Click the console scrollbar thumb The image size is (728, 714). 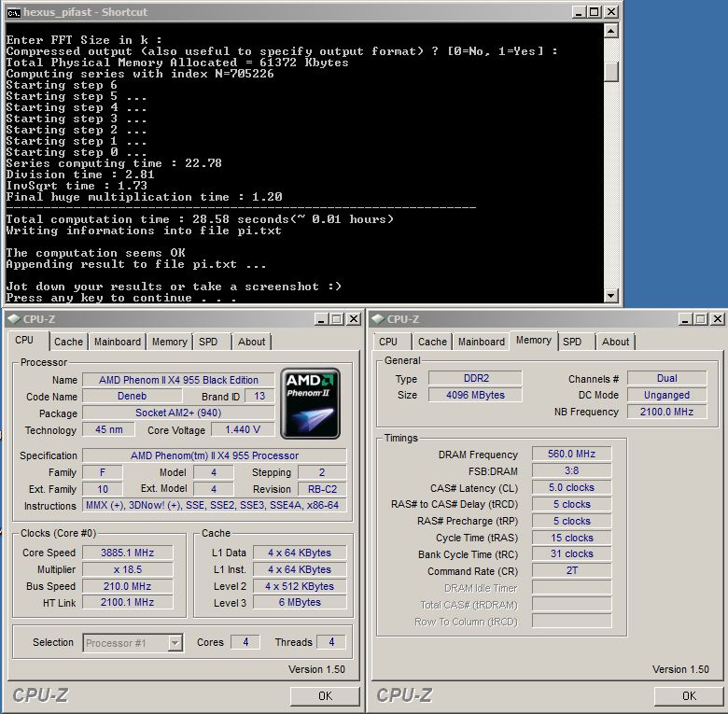pyautogui.click(x=611, y=72)
